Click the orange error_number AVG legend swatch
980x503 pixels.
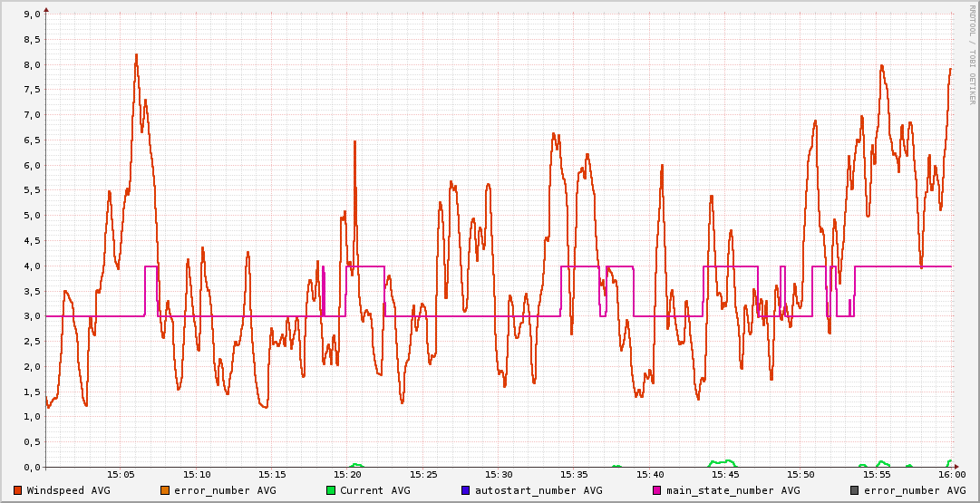(164, 490)
